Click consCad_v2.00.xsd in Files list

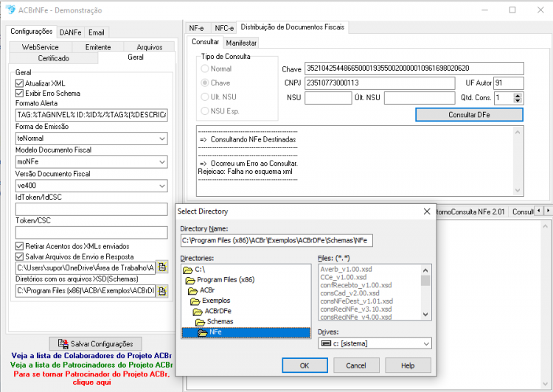click(x=349, y=293)
